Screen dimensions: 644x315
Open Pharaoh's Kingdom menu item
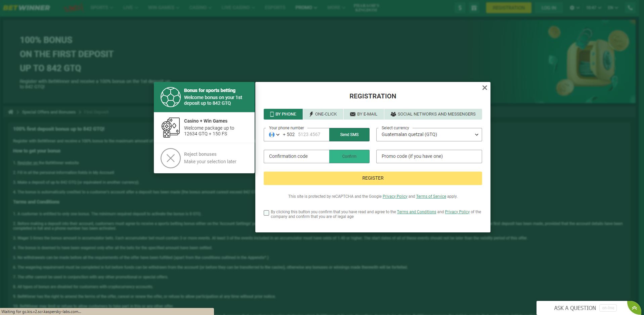tap(367, 8)
